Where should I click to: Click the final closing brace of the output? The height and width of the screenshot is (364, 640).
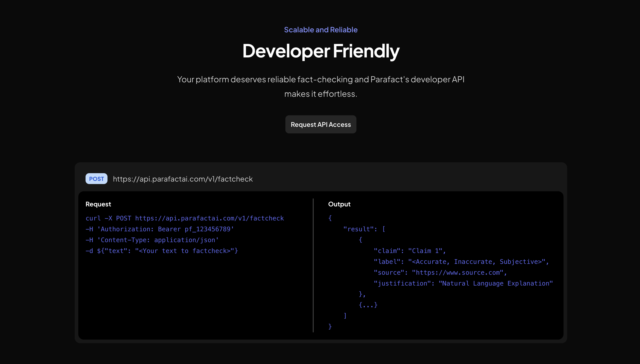click(330, 326)
